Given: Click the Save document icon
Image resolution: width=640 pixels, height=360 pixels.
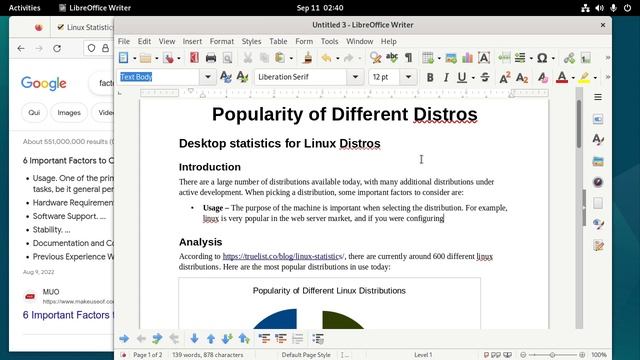Looking at the screenshot, I should pos(168,58).
